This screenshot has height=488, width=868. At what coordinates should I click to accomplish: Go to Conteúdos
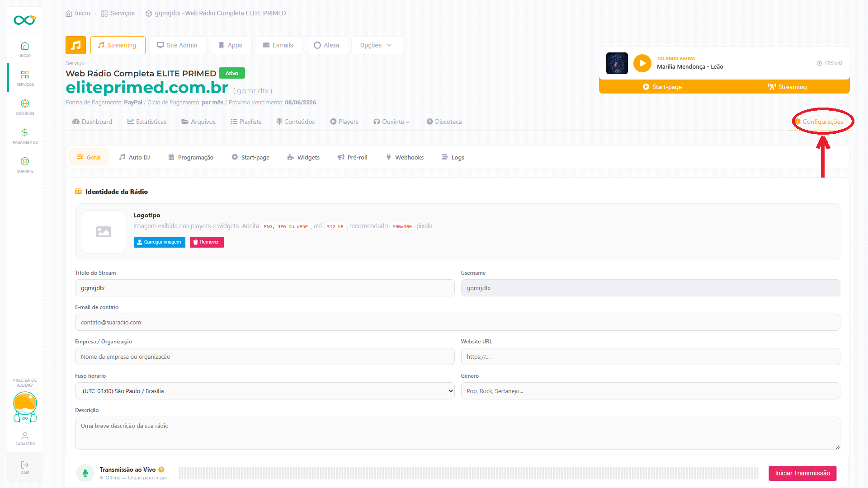[296, 122]
